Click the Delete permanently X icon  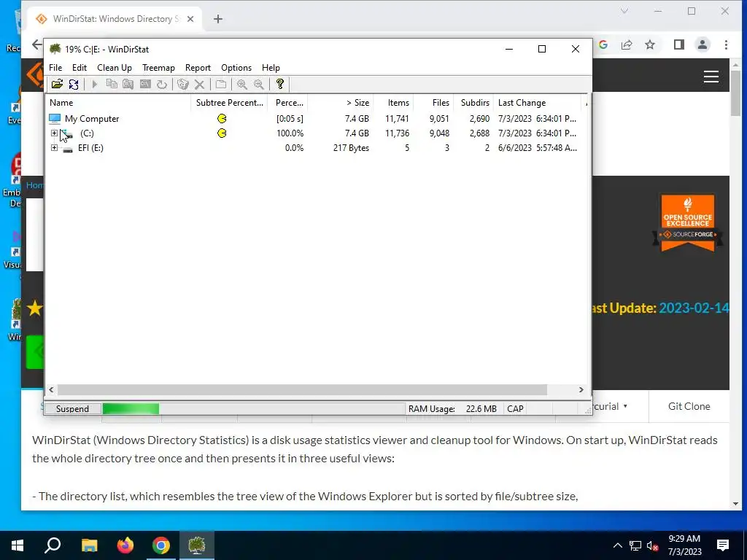pos(200,85)
